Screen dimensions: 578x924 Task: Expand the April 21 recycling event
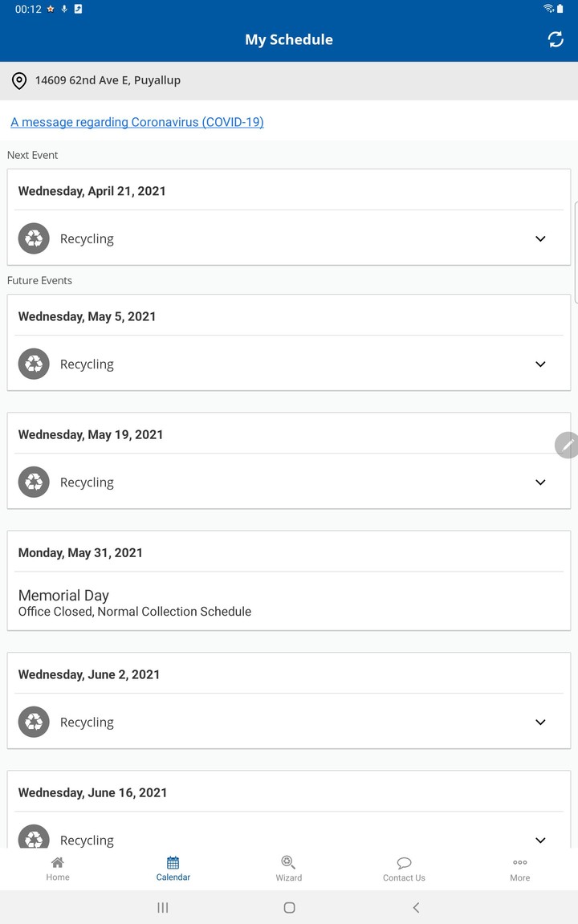click(x=540, y=238)
